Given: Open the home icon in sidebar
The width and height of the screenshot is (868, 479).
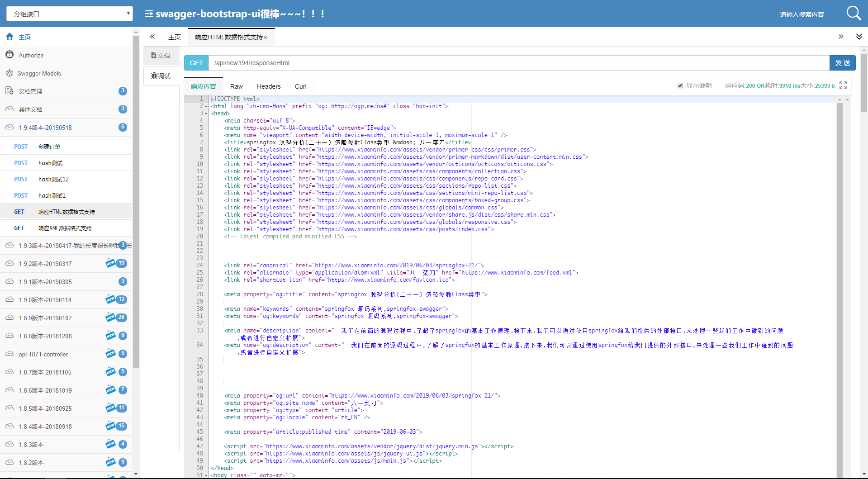Looking at the screenshot, I should click(x=9, y=37).
